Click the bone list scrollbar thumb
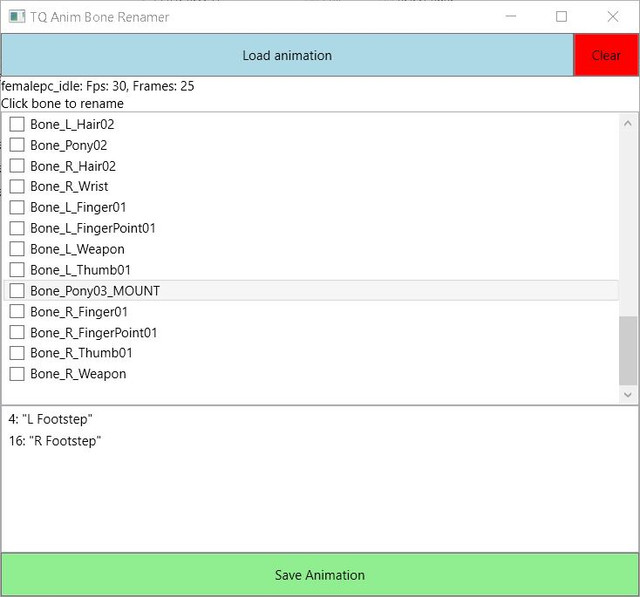Image resolution: width=640 pixels, height=597 pixels. [x=628, y=351]
